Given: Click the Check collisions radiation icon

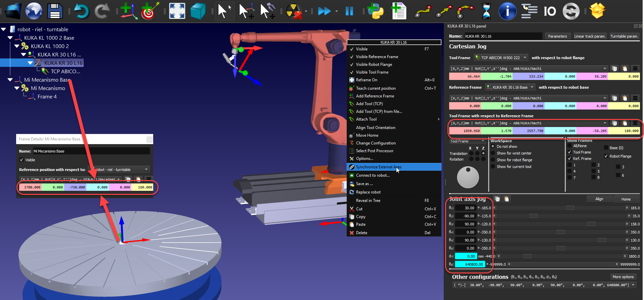Looking at the screenshot, I should (x=294, y=11).
